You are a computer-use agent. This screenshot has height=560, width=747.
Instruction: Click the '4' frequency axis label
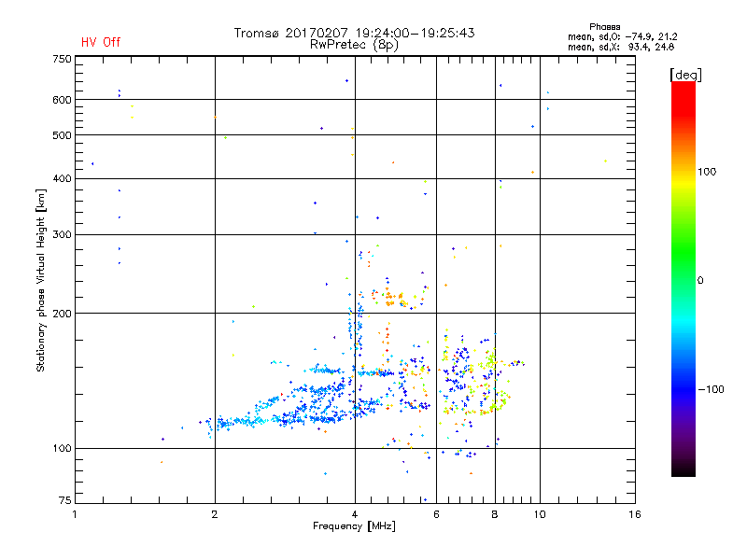355,514
